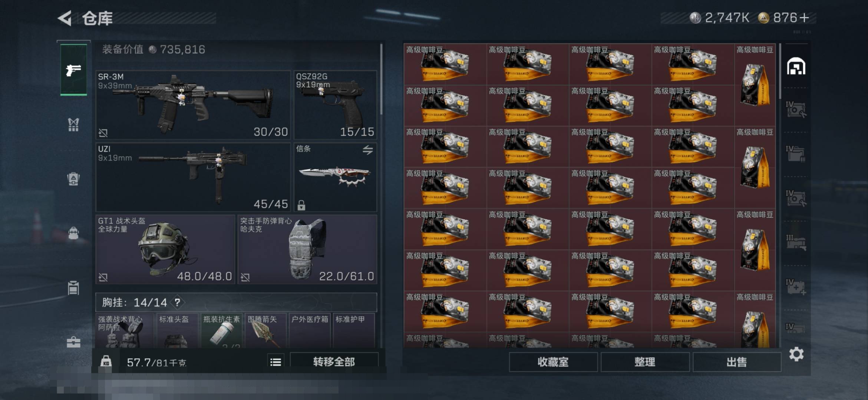Toggle the swap arrows on the 信条 knife slot
This screenshot has width=868, height=400.
point(367,150)
